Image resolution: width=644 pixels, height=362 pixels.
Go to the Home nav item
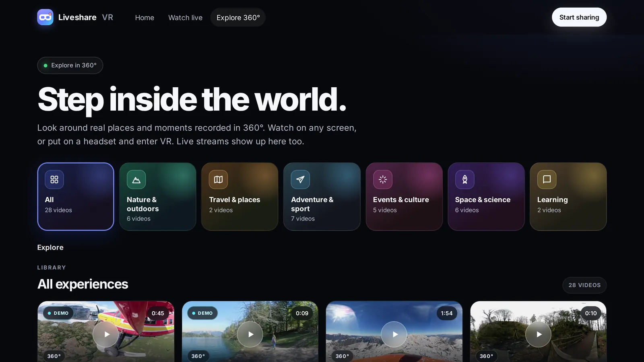(144, 18)
